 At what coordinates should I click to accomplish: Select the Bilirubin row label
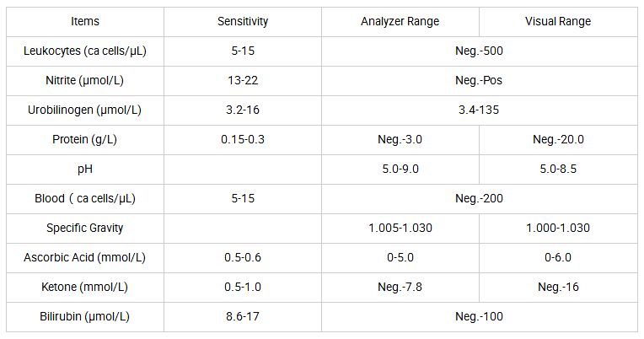(x=85, y=316)
